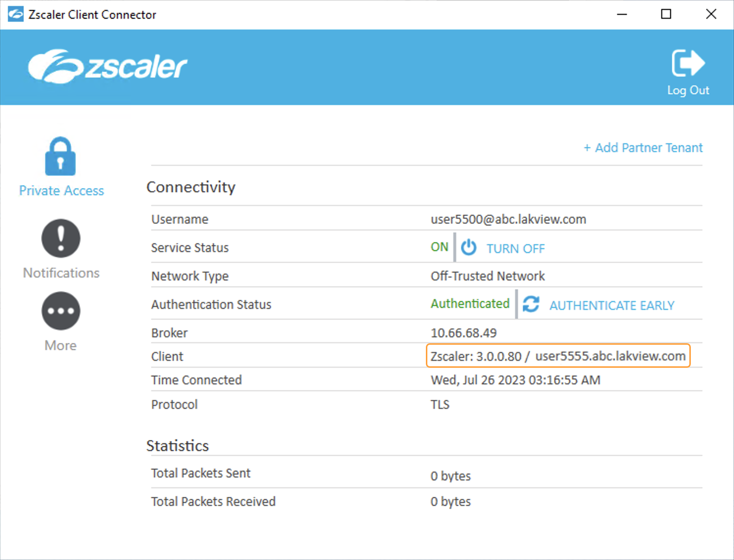
Task: Click the green ON service status
Action: (439, 247)
